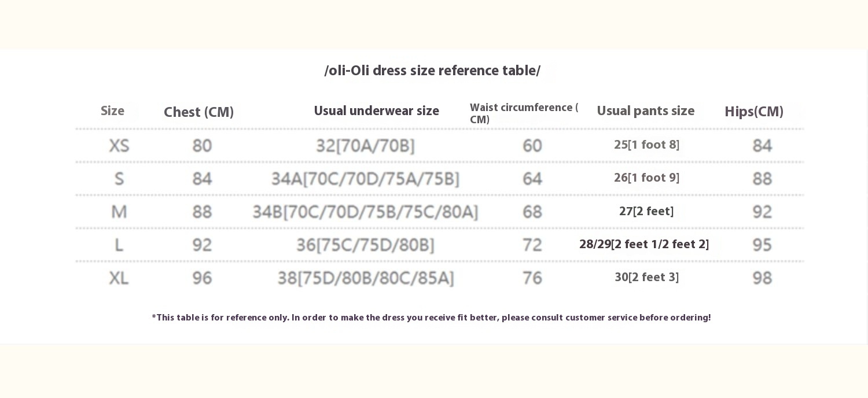Click waist value 76 in XL row

(532, 278)
